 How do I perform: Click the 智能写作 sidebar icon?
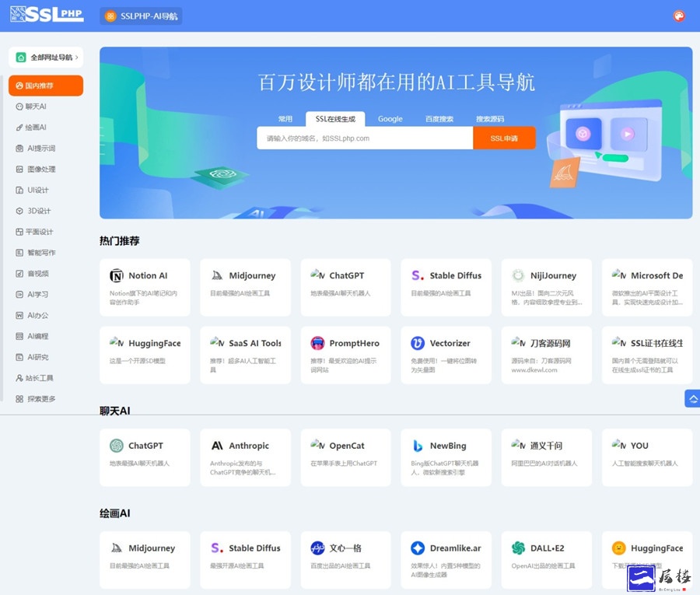(19, 253)
